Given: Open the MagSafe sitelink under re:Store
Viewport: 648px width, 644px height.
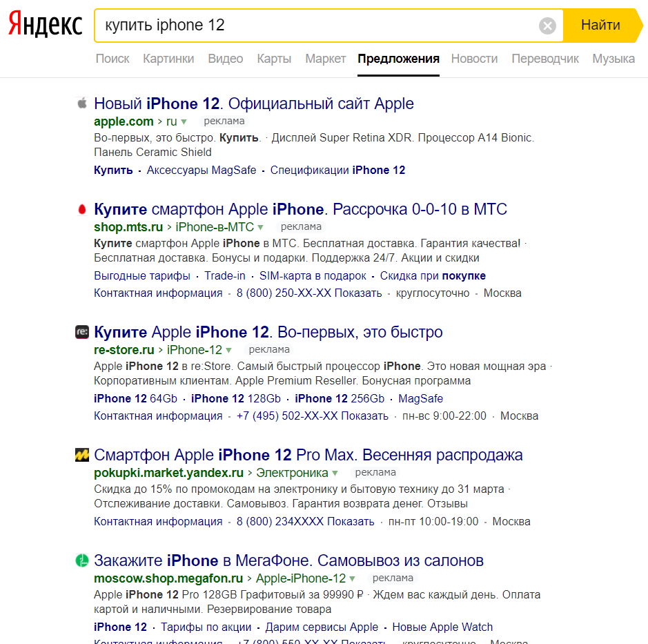Looking at the screenshot, I should (421, 398).
